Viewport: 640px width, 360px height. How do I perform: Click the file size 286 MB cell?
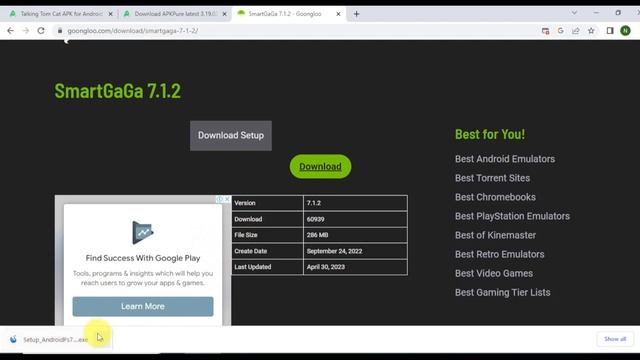(355, 235)
